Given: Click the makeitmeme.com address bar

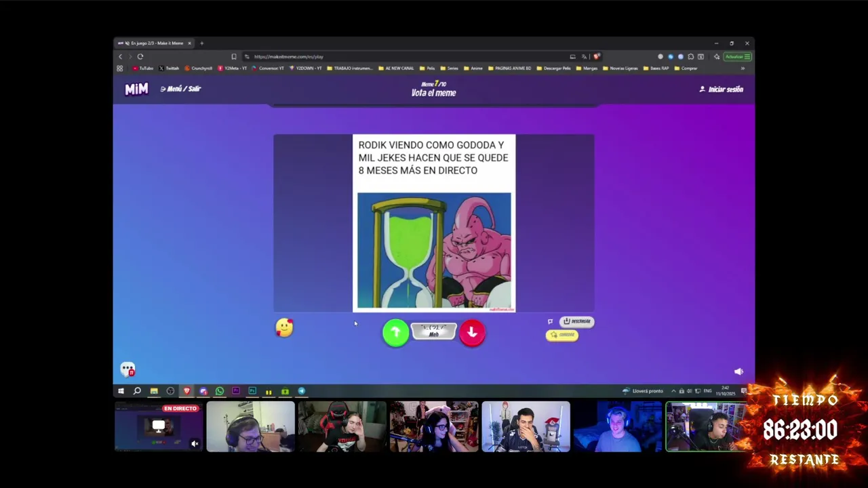Looking at the screenshot, I should (x=407, y=57).
